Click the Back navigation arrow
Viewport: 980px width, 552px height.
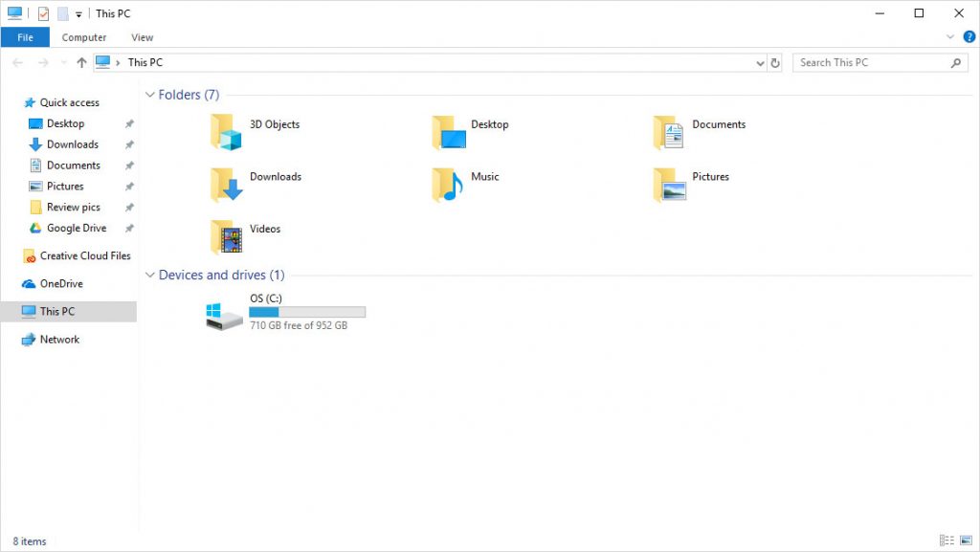coord(17,62)
